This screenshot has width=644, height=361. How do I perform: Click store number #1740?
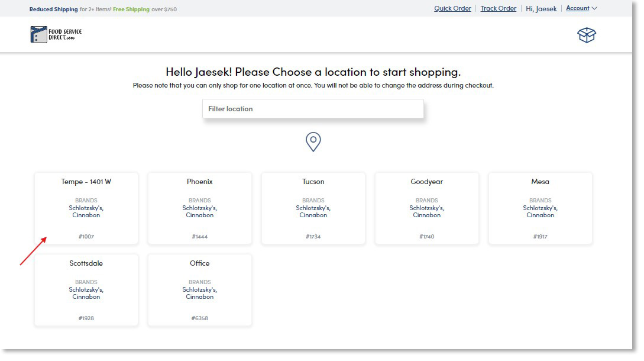coord(427,236)
